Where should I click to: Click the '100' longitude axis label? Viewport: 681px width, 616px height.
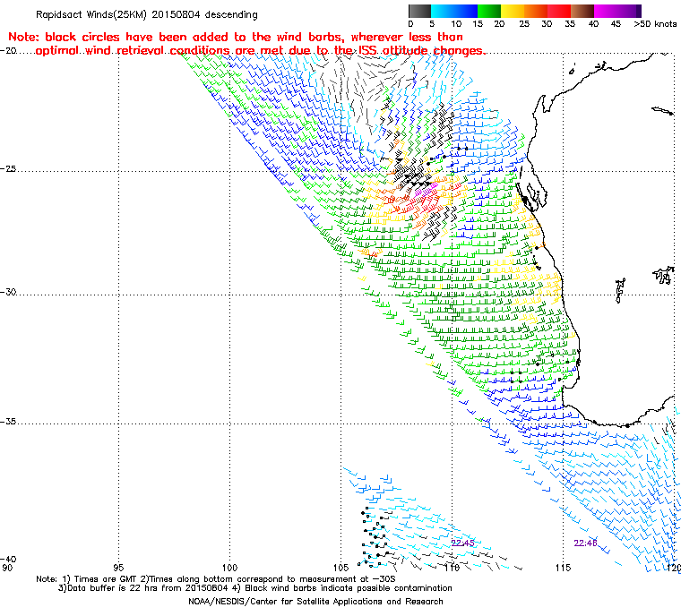[x=229, y=568]
